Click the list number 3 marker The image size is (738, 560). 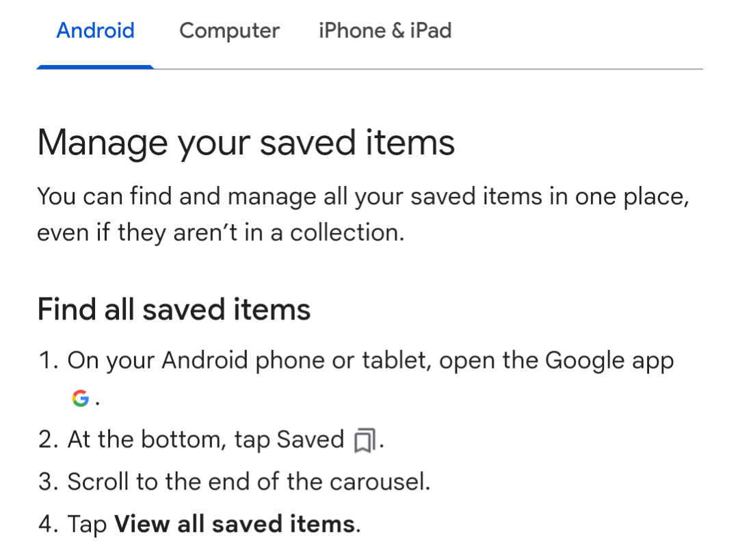click(47, 482)
